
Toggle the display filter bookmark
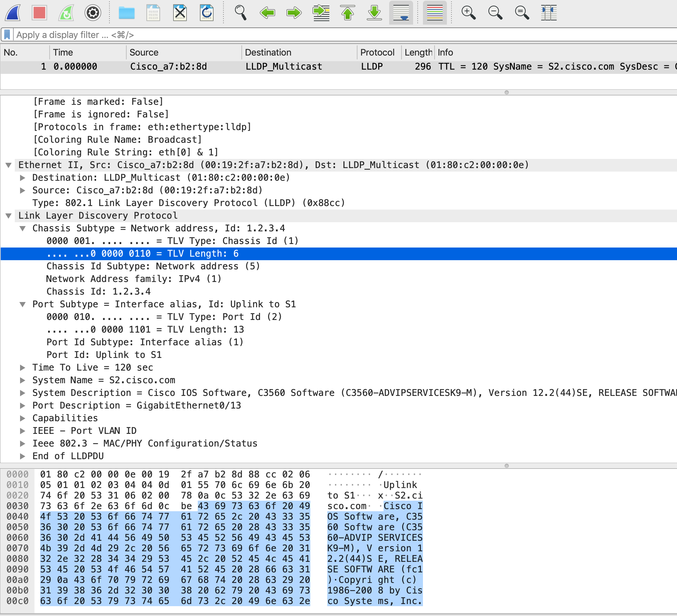(x=7, y=34)
